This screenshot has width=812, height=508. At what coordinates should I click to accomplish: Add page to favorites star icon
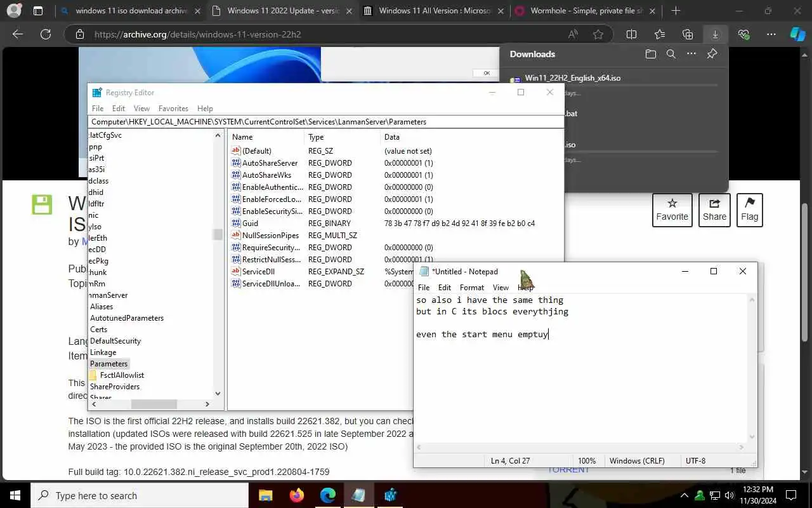pos(598,34)
